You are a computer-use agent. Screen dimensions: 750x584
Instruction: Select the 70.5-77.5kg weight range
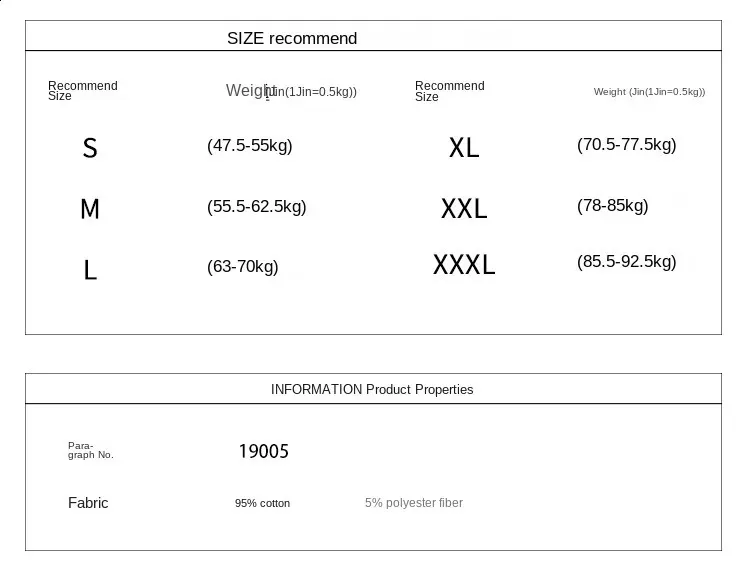click(x=627, y=145)
